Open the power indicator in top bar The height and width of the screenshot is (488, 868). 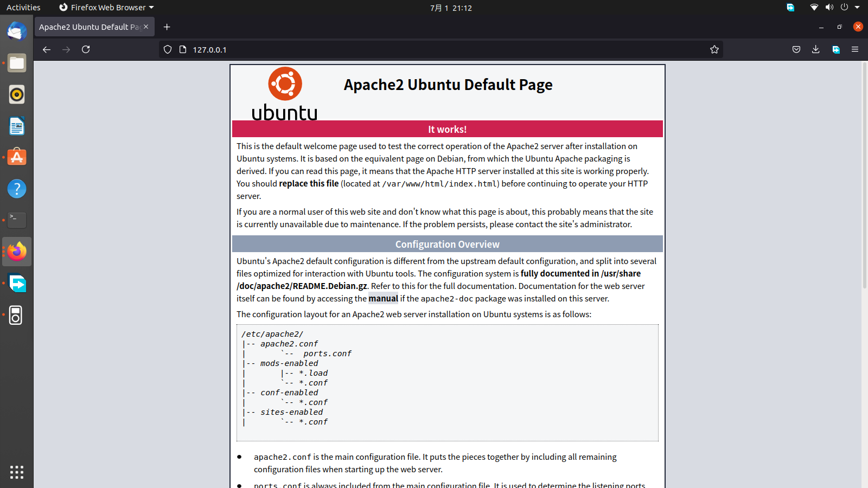(x=844, y=8)
